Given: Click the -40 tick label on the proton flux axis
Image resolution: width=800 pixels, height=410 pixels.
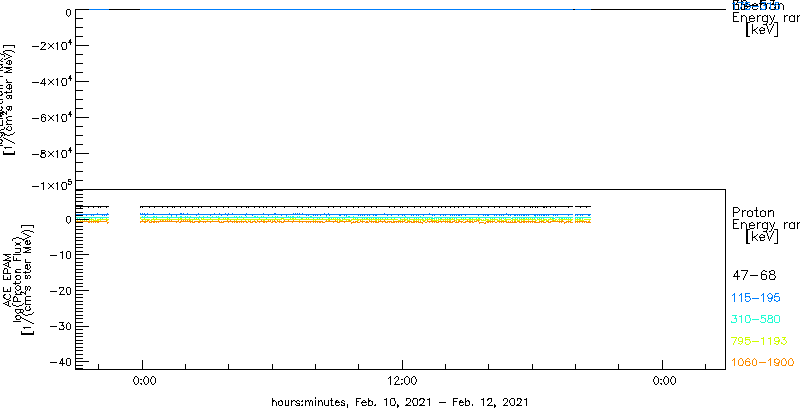Looking at the screenshot, I should click(61, 362).
